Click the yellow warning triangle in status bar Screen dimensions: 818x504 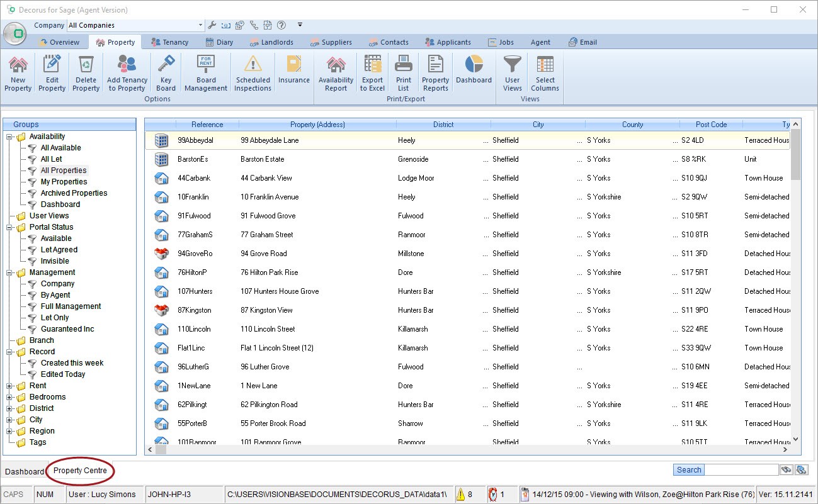pos(460,495)
